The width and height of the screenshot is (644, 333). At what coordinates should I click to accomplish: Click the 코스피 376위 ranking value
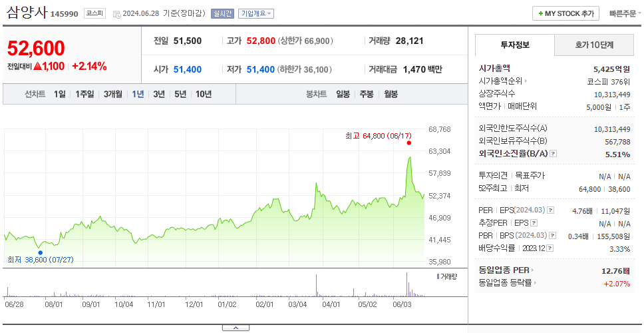click(609, 81)
